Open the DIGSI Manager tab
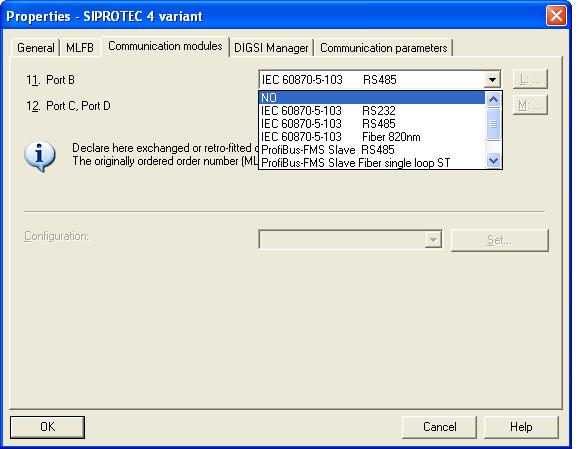Viewport: 579px width, 449px height. (271, 48)
